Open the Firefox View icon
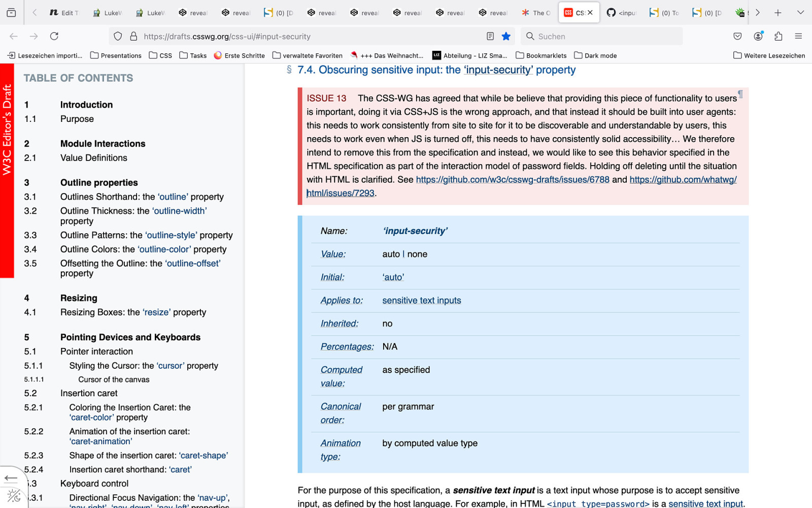 tap(11, 13)
